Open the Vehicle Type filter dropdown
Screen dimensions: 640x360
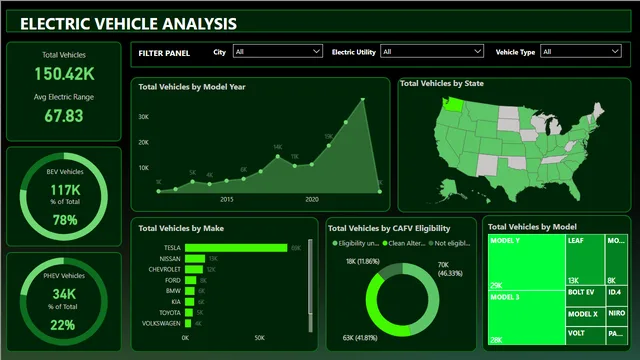(x=581, y=51)
